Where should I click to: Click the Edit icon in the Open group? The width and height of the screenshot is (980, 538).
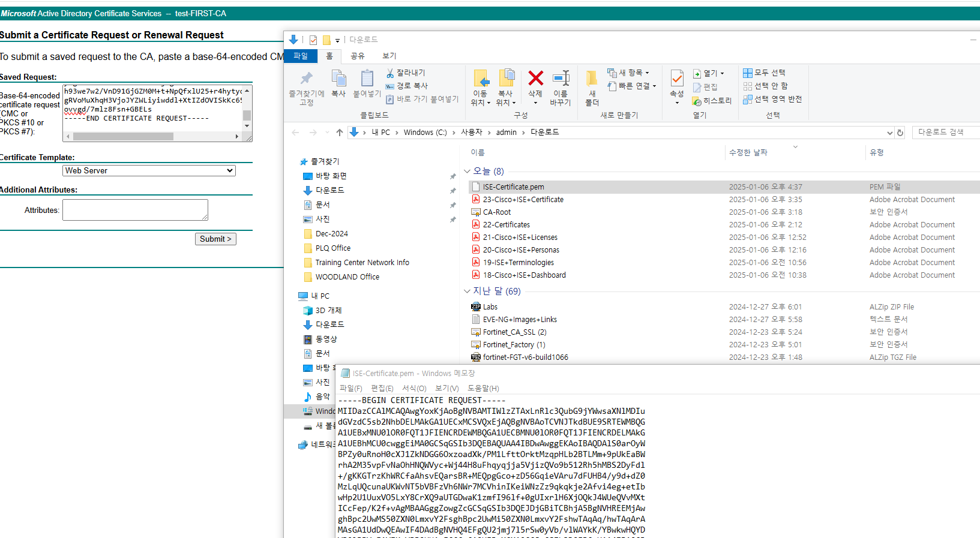pos(697,87)
